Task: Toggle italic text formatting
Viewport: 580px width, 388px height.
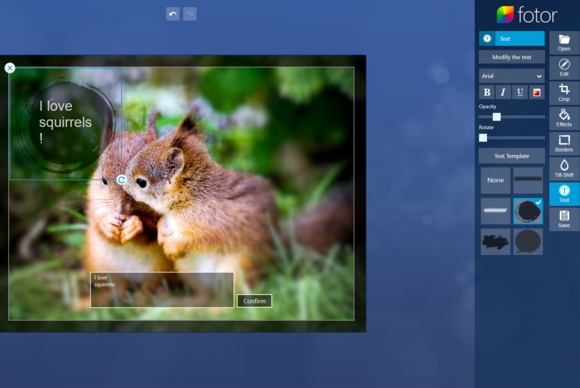Action: [503, 92]
